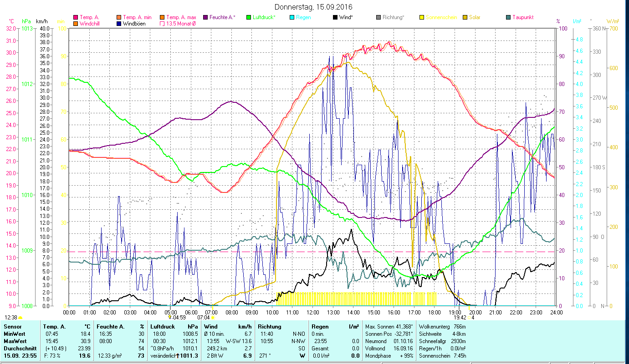Viewport: 629px width, 364px height.
Task: Click the Taupunkt legend label
Action: tap(522, 18)
